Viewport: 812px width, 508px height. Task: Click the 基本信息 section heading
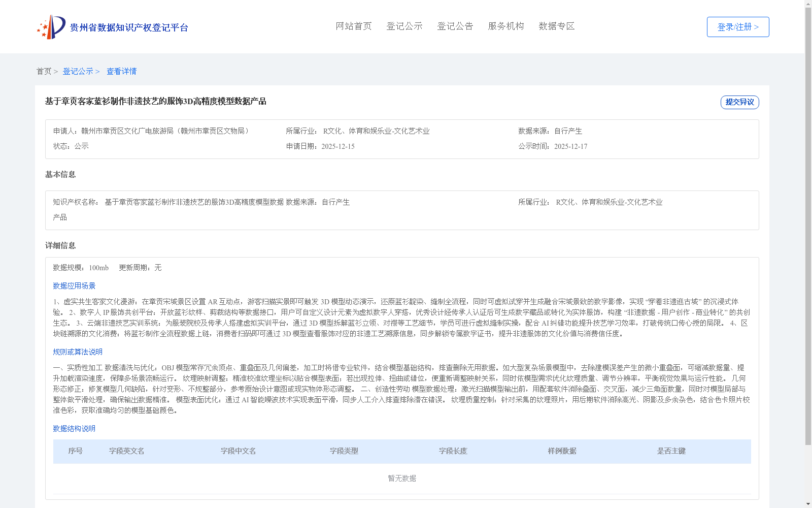coord(60,174)
